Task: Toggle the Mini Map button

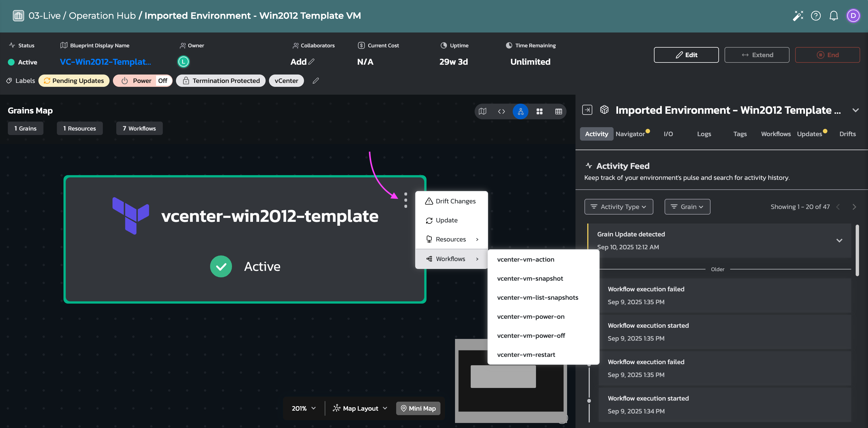Action: [418, 408]
